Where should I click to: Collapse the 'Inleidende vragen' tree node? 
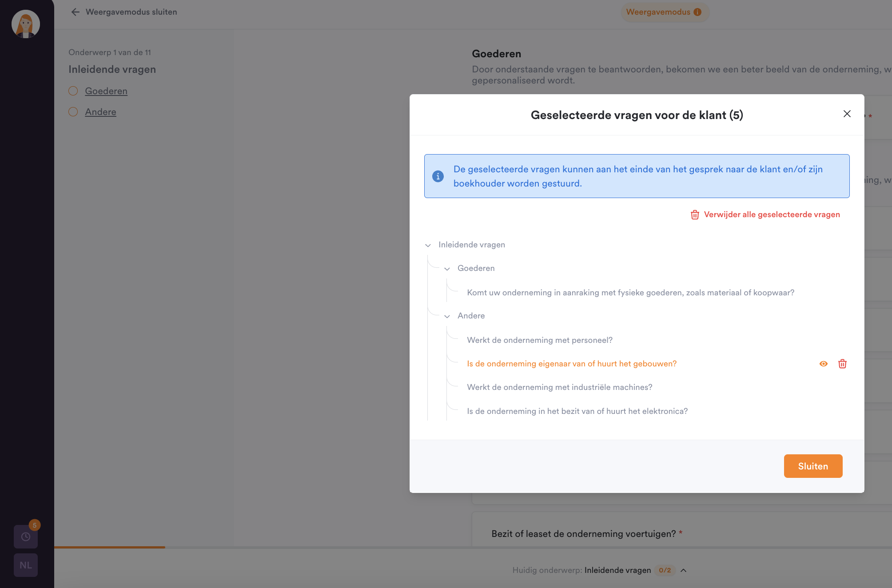click(x=428, y=245)
